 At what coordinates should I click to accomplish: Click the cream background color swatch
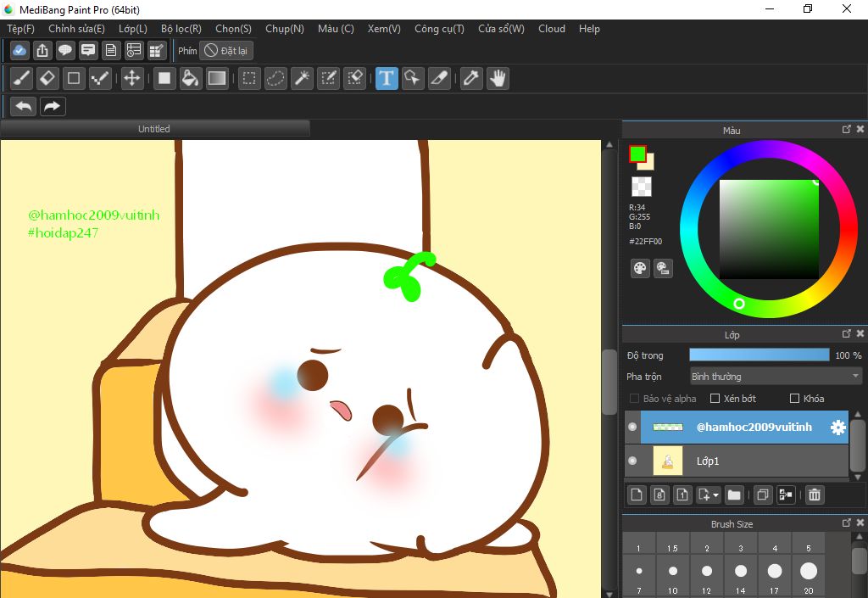click(648, 165)
